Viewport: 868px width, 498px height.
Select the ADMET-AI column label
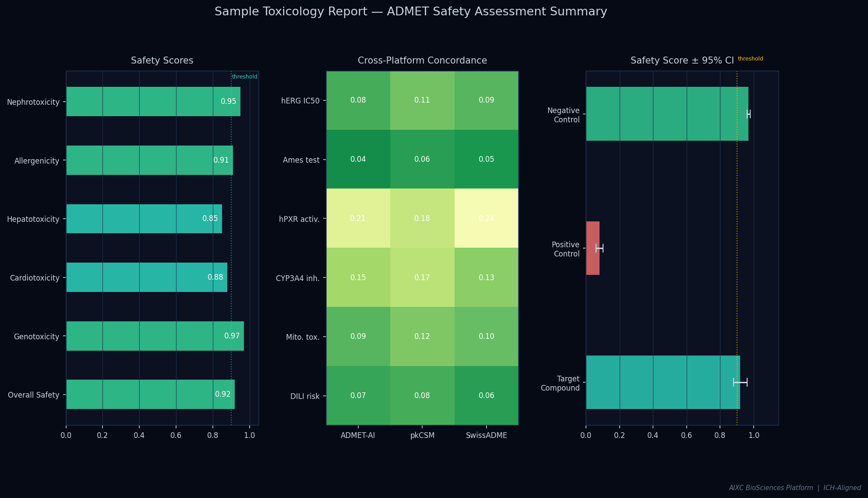[x=358, y=435]
